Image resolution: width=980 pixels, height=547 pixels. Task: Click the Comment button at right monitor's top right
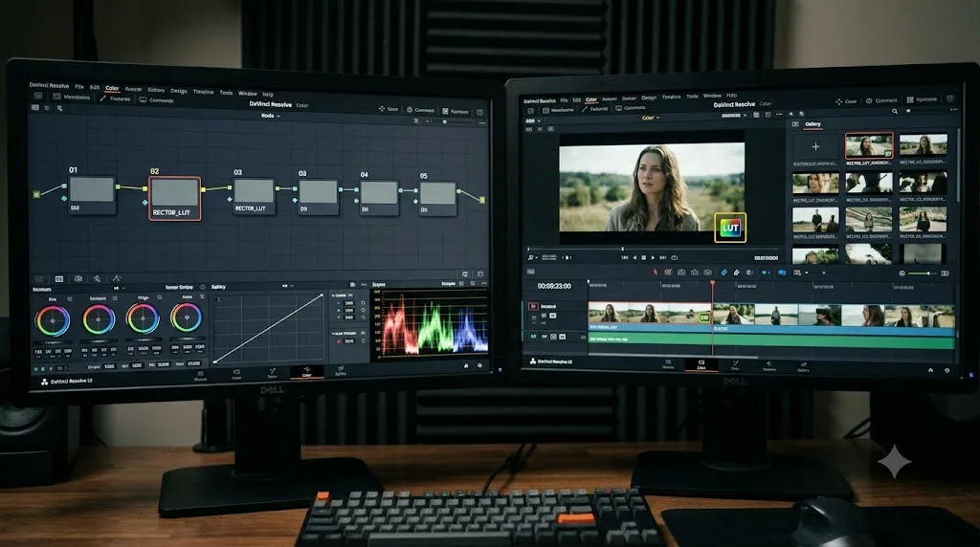881,99
